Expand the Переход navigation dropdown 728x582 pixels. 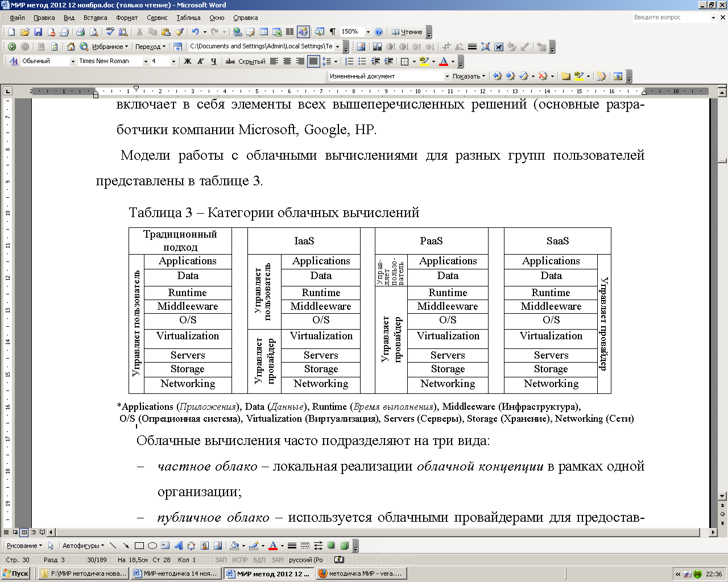point(150,47)
